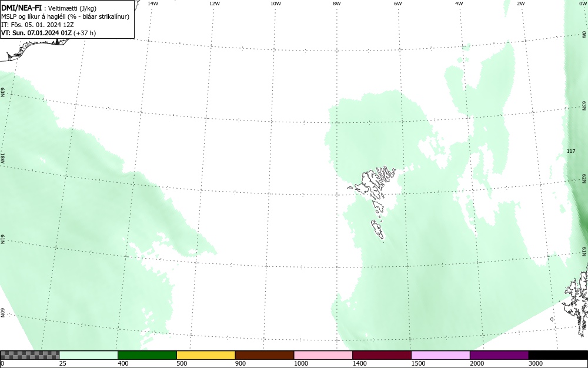Click the "62N" latitude label
The width and height of the screenshot is (588, 368).
(584, 178)
